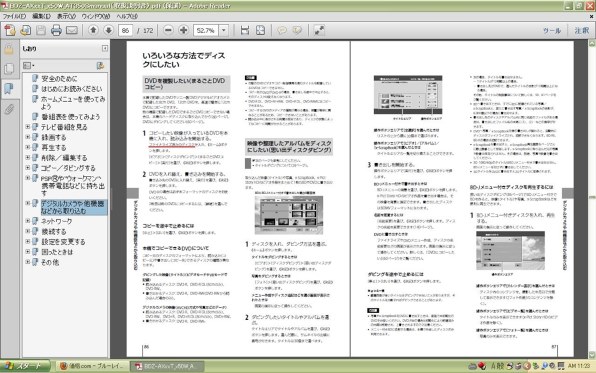Collapse the しおり panel with arrow button
Image resolution: width=596 pixels, height=373 pixels.
point(105,48)
